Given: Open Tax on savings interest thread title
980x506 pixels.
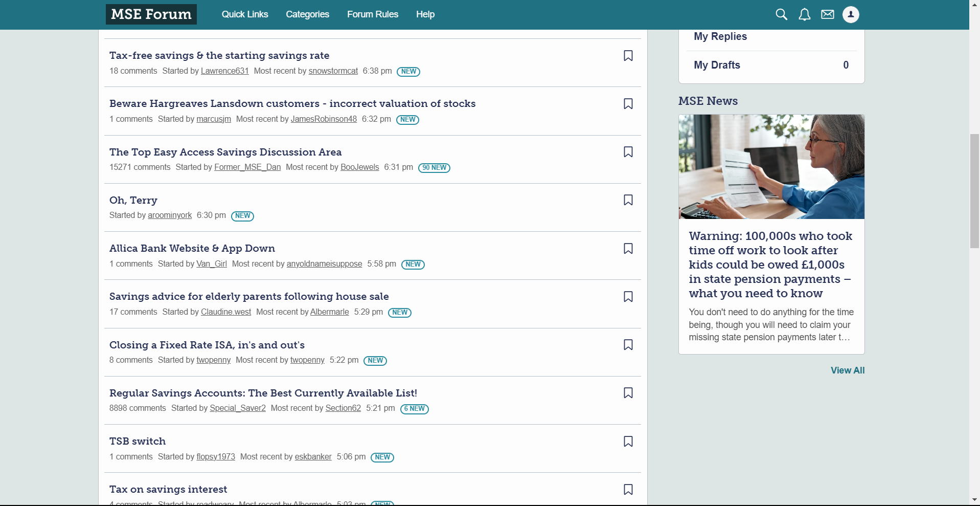Looking at the screenshot, I should click(168, 489).
